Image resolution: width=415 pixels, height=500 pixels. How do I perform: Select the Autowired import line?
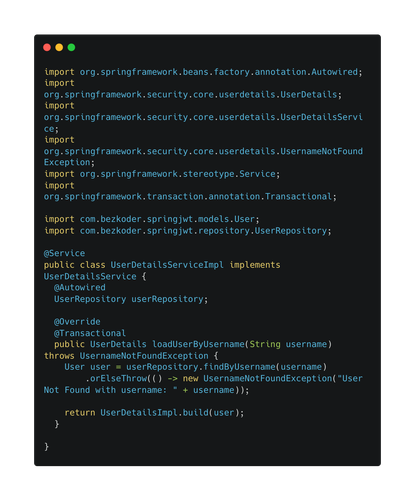click(203, 72)
